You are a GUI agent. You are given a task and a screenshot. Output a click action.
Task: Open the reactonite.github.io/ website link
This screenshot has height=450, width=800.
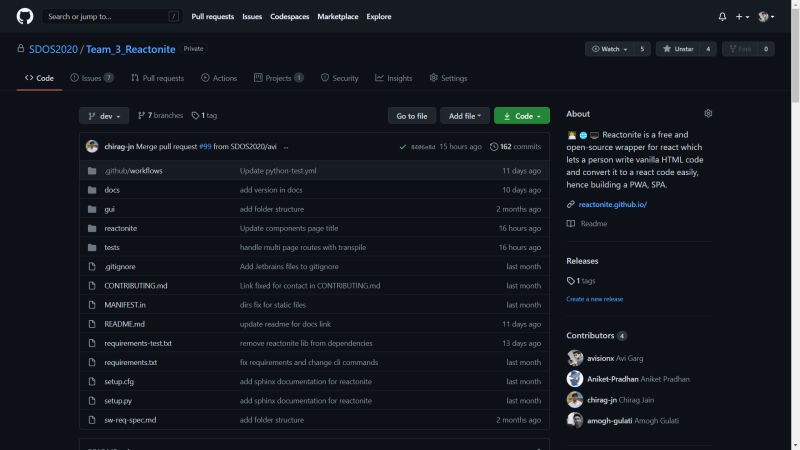tap(612, 204)
